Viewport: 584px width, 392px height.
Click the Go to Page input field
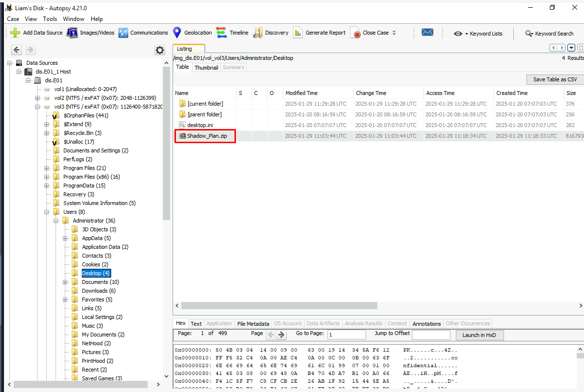[347, 335]
